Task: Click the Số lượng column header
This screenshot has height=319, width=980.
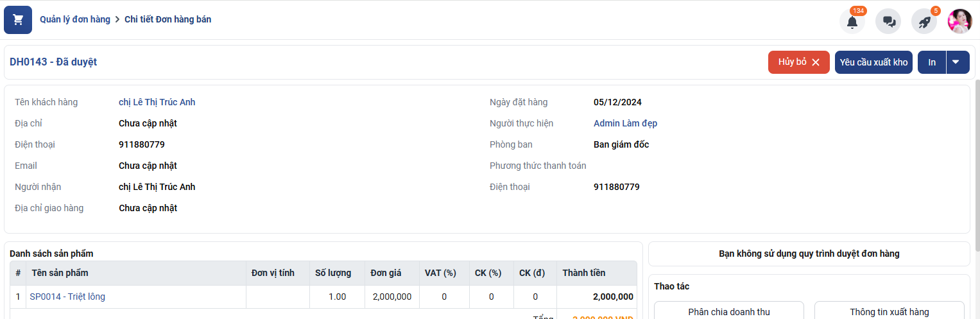Action: [332, 273]
